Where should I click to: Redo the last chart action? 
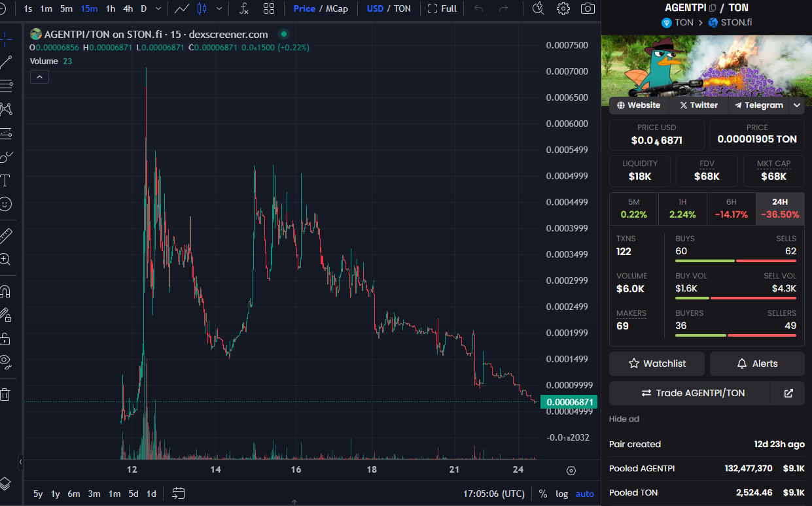coord(503,8)
